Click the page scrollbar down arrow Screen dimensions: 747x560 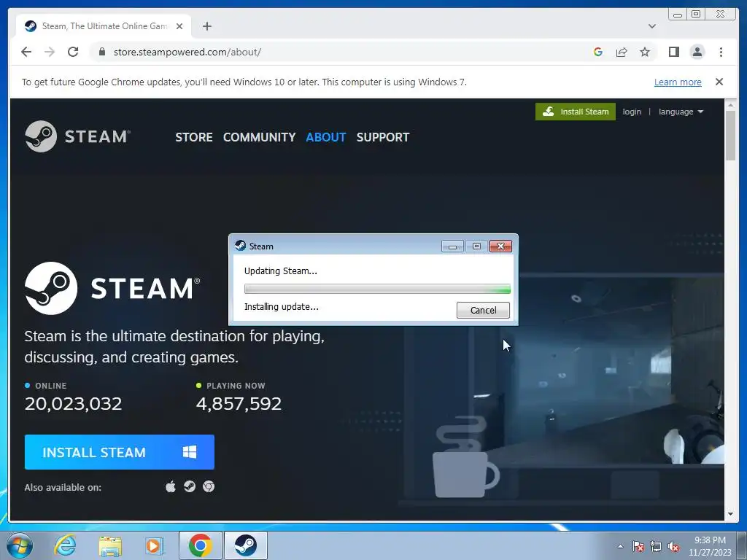click(730, 514)
